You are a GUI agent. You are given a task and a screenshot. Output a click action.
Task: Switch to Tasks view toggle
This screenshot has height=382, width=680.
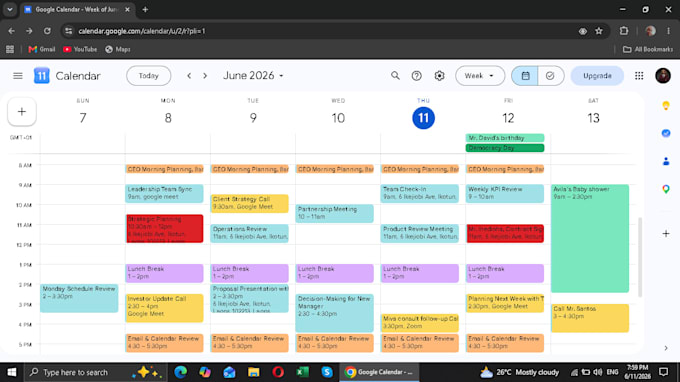point(550,76)
